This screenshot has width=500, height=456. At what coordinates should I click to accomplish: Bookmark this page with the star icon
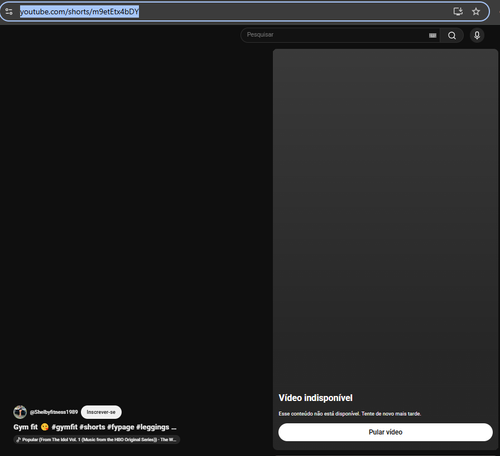476,12
